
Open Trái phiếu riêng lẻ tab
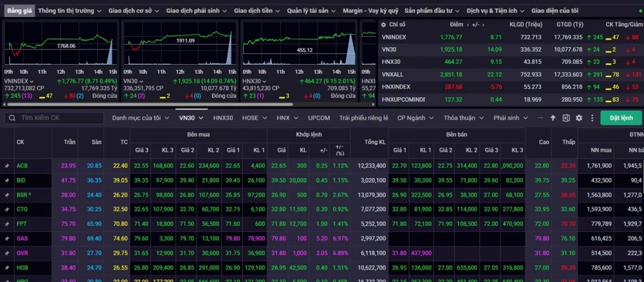pos(364,118)
